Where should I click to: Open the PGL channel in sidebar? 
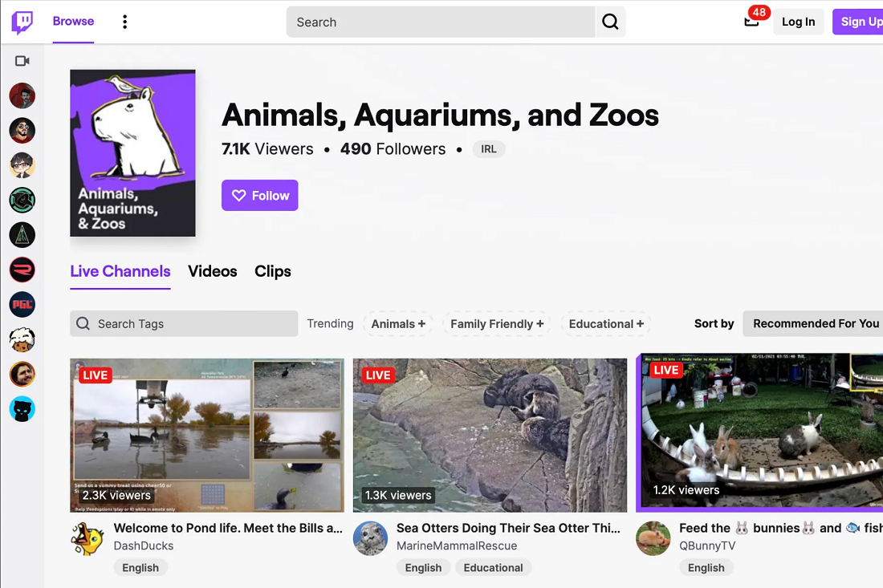[x=22, y=305]
